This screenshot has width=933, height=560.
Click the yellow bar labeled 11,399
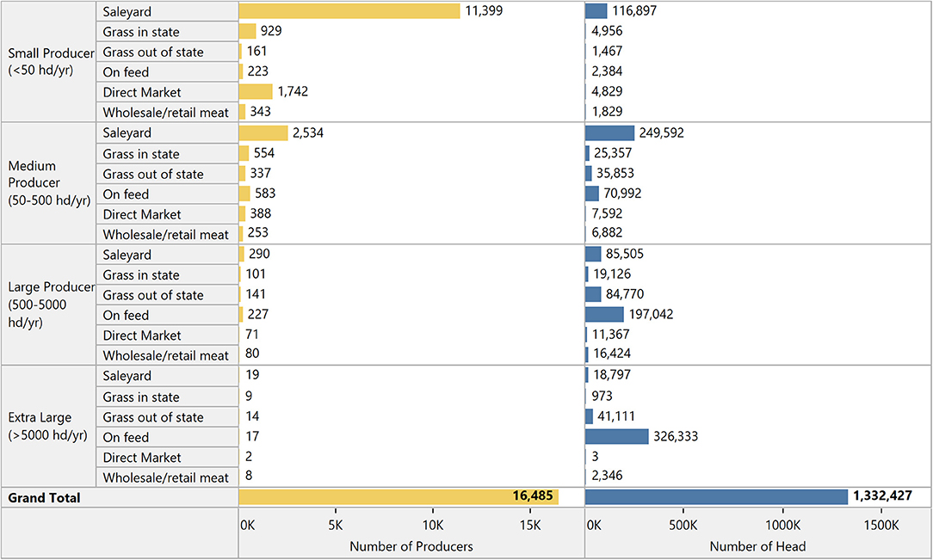(349, 10)
